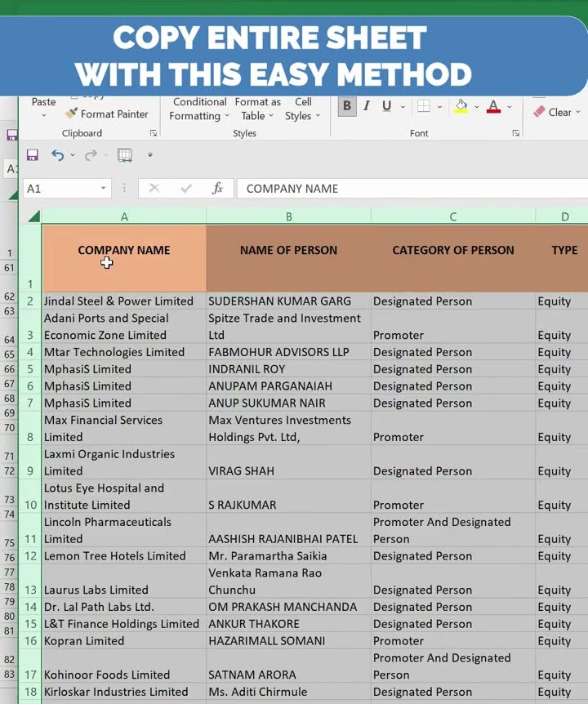588x704 pixels.
Task: Open the Format as Table gallery
Action: (257, 109)
